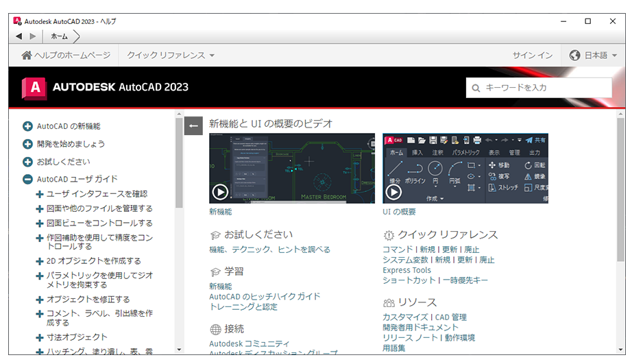Screen dimensions: 632x364
Task: Expand AutoCAD の新機能 tree item
Action: point(27,126)
